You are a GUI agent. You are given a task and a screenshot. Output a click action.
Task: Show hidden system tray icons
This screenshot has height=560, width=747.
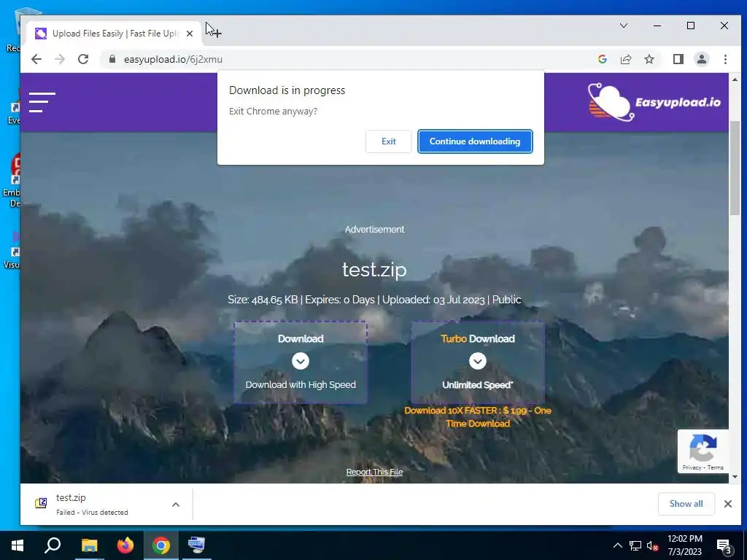pyautogui.click(x=617, y=545)
